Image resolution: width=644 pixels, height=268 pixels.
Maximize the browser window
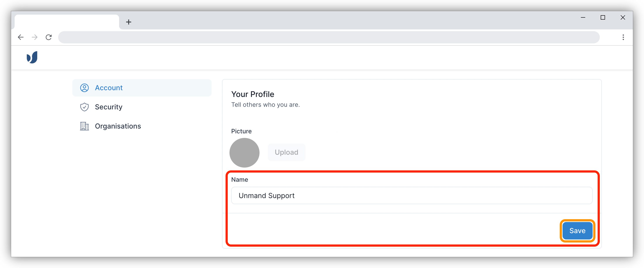tap(603, 17)
